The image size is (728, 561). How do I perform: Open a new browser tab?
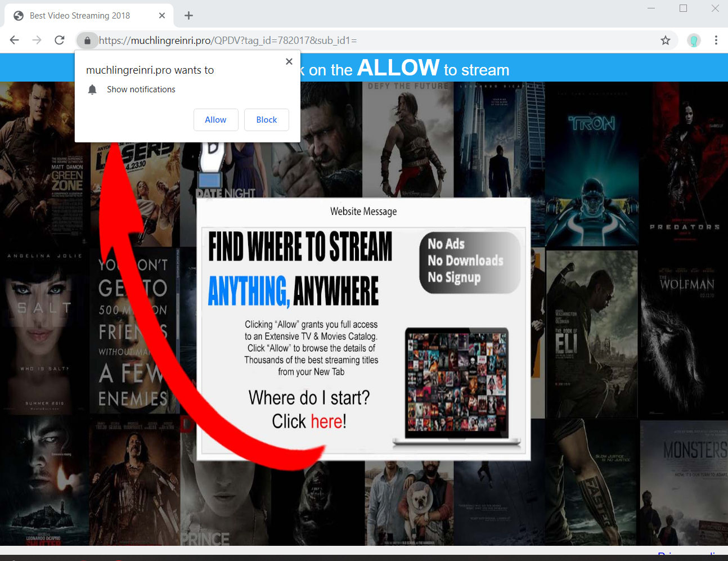[189, 16]
